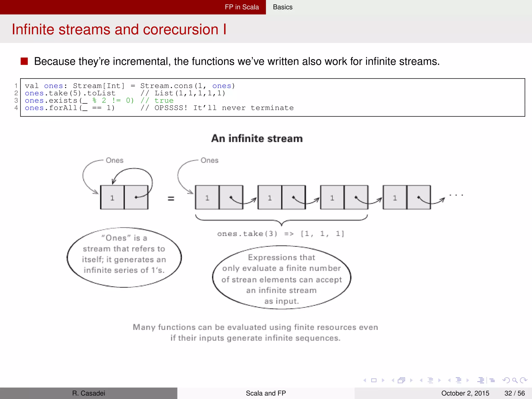Click the subsection lines icon
532x399 pixels.
point(430,380)
